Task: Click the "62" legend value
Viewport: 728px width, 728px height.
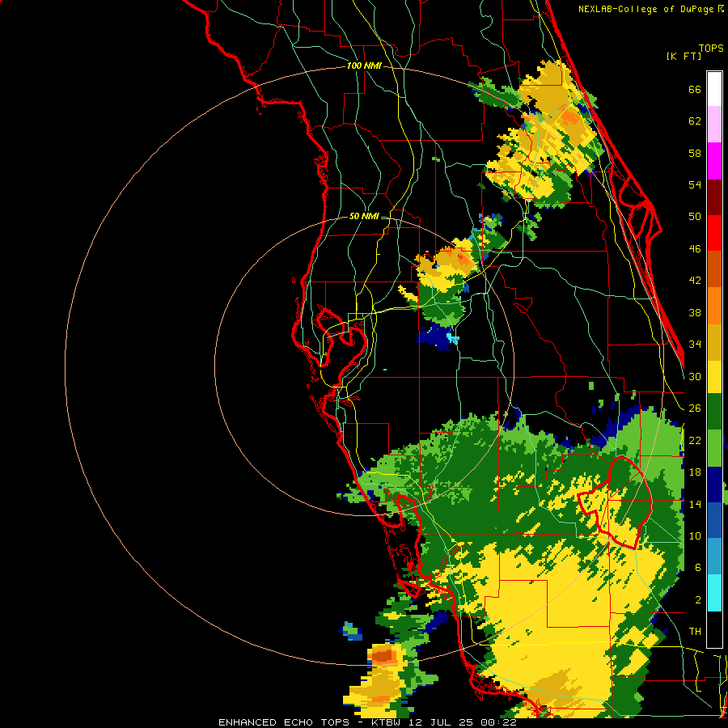Action: tap(695, 121)
